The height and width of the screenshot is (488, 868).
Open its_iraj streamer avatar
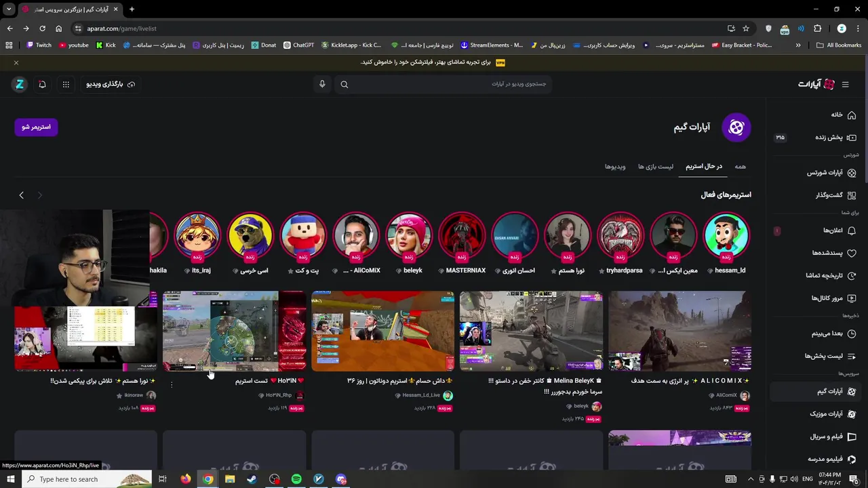click(197, 235)
